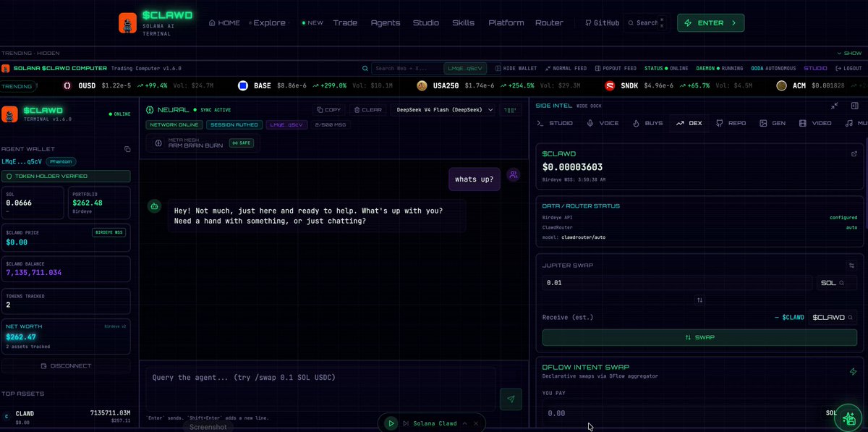Clear the neural chat with CLEAR
The height and width of the screenshot is (432, 868).
(367, 110)
